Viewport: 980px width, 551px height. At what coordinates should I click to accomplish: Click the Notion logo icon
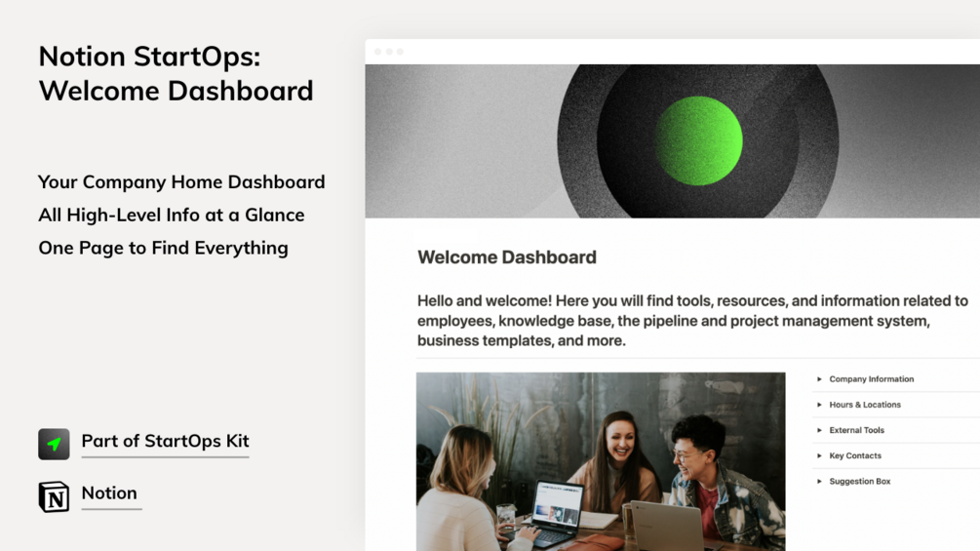(x=54, y=496)
